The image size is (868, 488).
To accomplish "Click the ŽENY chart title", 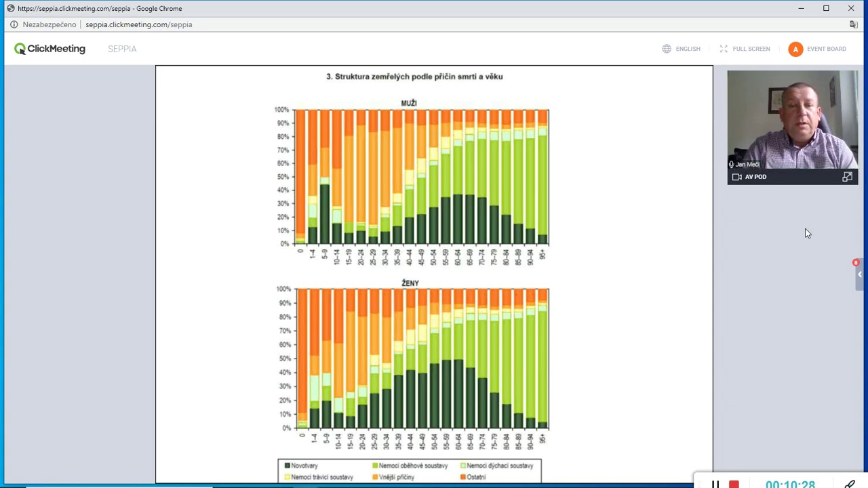I will 410,283.
